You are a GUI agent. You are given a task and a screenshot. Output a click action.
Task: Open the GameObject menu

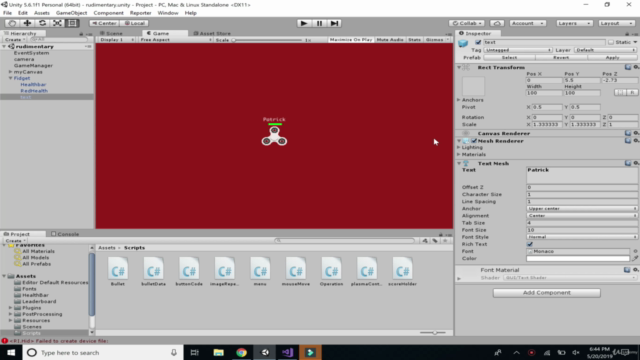click(71, 13)
